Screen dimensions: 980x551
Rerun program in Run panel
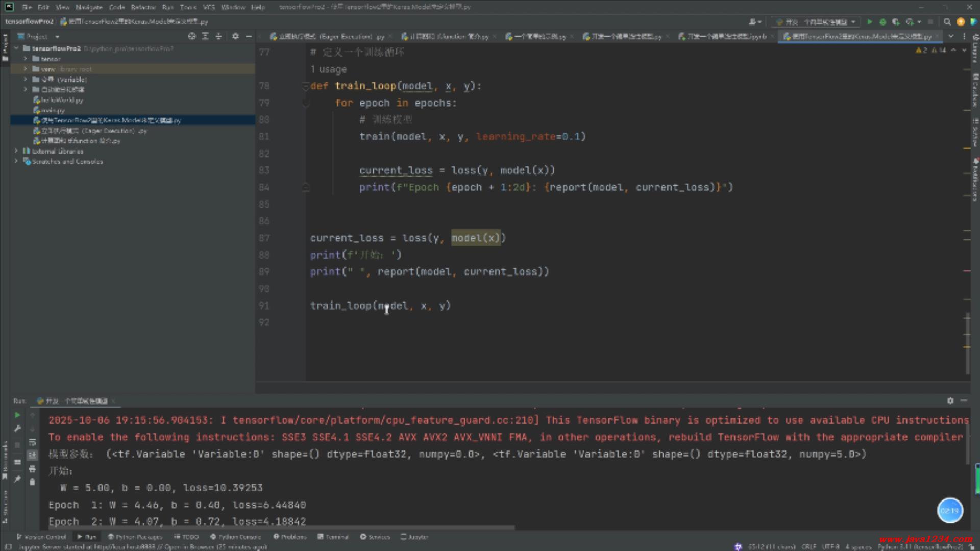point(17,415)
